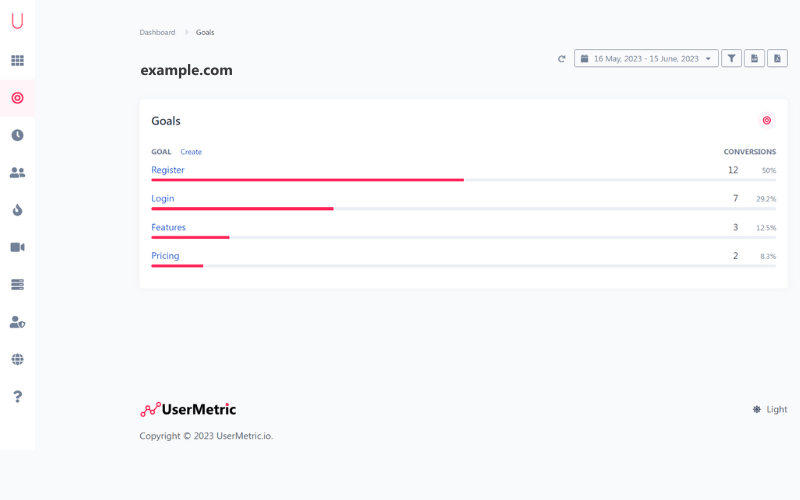Click the Register progress bar

pyautogui.click(x=463, y=180)
